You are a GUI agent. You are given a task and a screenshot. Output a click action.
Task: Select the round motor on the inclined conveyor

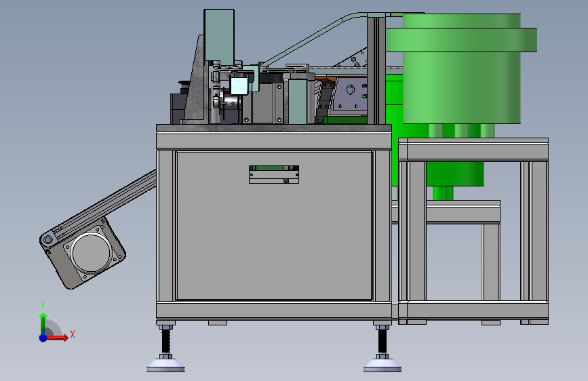[x=92, y=252]
